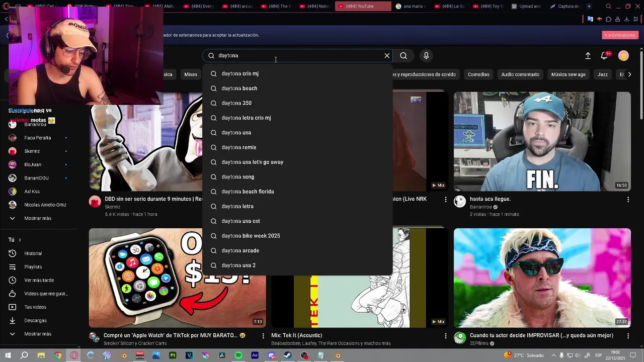The height and width of the screenshot is (362, 644).
Task: Click the magnifier search button beside the search box
Action: (x=404, y=56)
